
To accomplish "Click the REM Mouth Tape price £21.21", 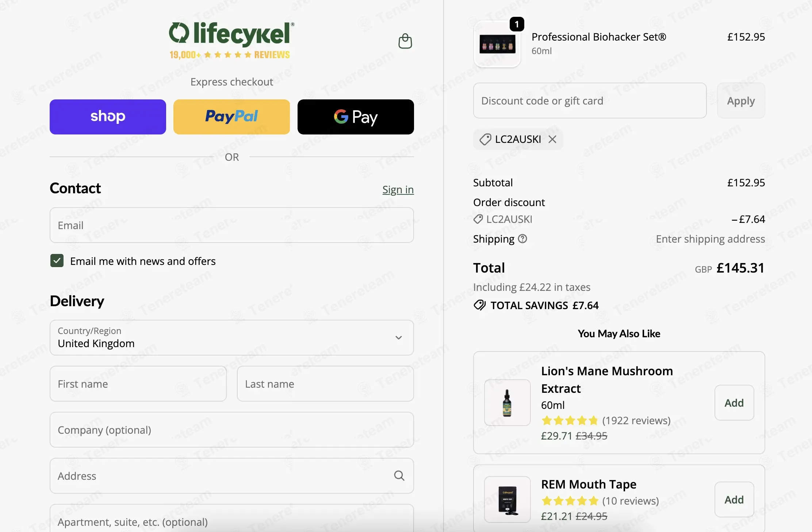I will click(556, 516).
